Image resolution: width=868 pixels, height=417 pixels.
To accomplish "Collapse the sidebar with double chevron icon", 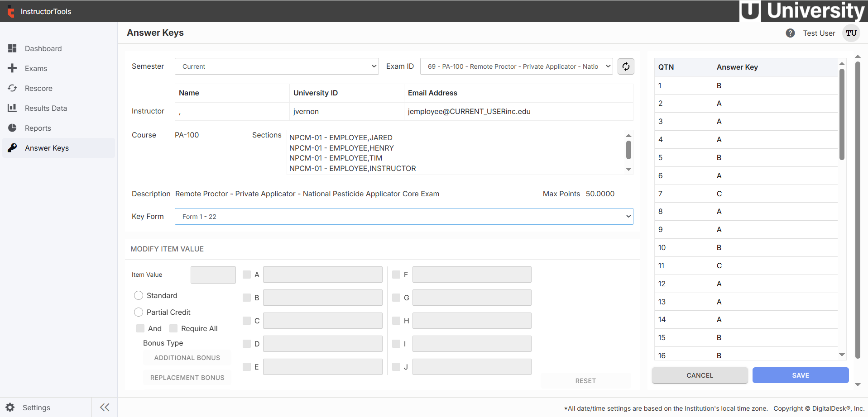I will pyautogui.click(x=105, y=408).
